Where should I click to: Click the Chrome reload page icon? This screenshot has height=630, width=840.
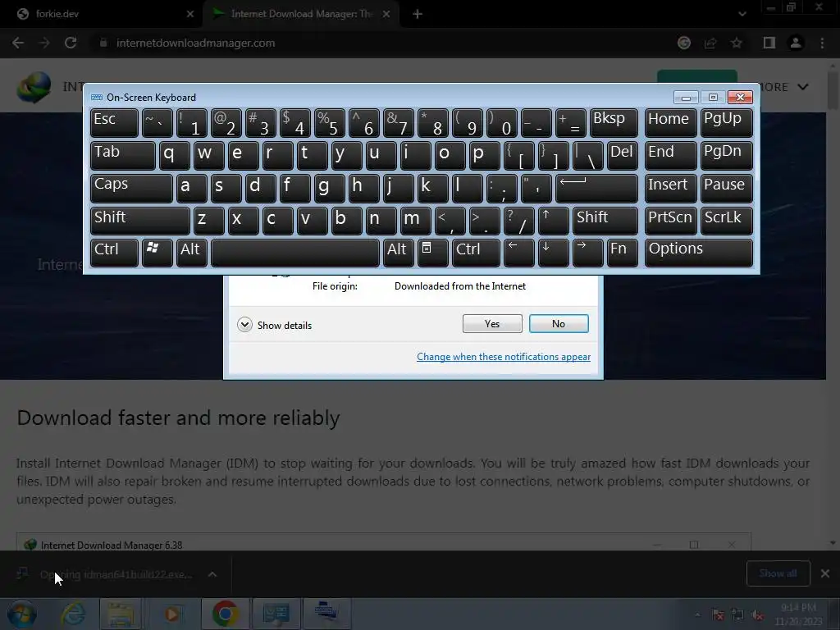pyautogui.click(x=71, y=43)
